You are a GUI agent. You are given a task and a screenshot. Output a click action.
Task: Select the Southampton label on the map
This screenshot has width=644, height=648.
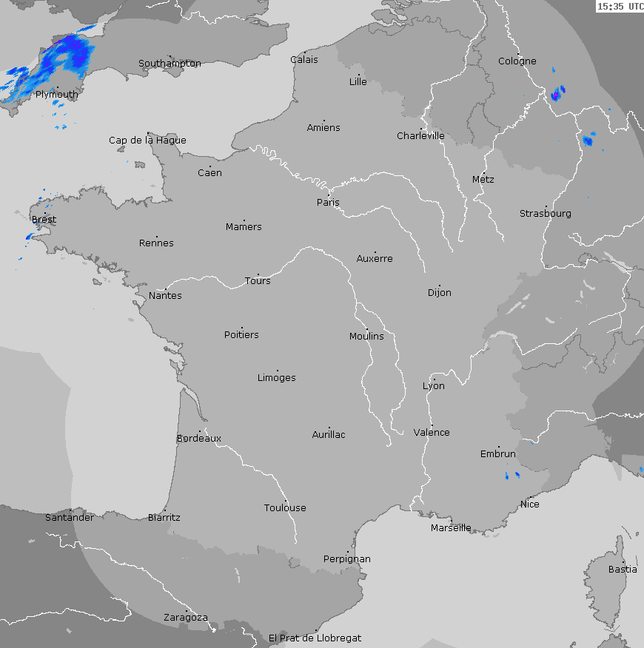[x=170, y=63]
